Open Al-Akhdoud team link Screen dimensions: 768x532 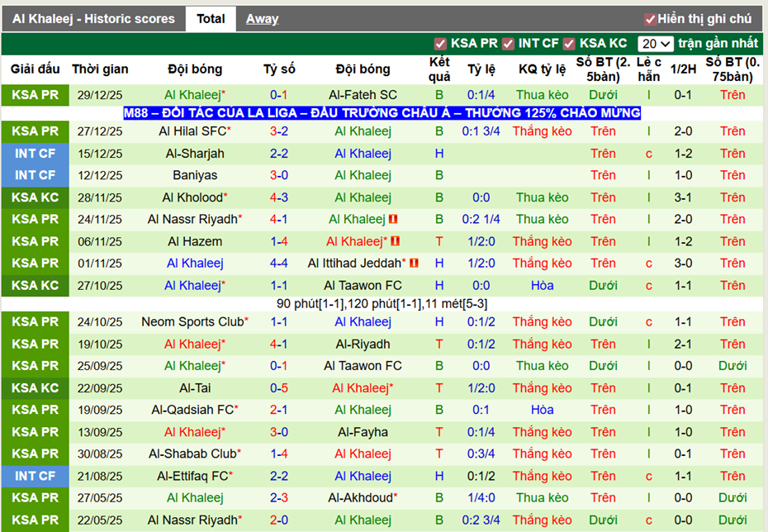click(x=361, y=497)
